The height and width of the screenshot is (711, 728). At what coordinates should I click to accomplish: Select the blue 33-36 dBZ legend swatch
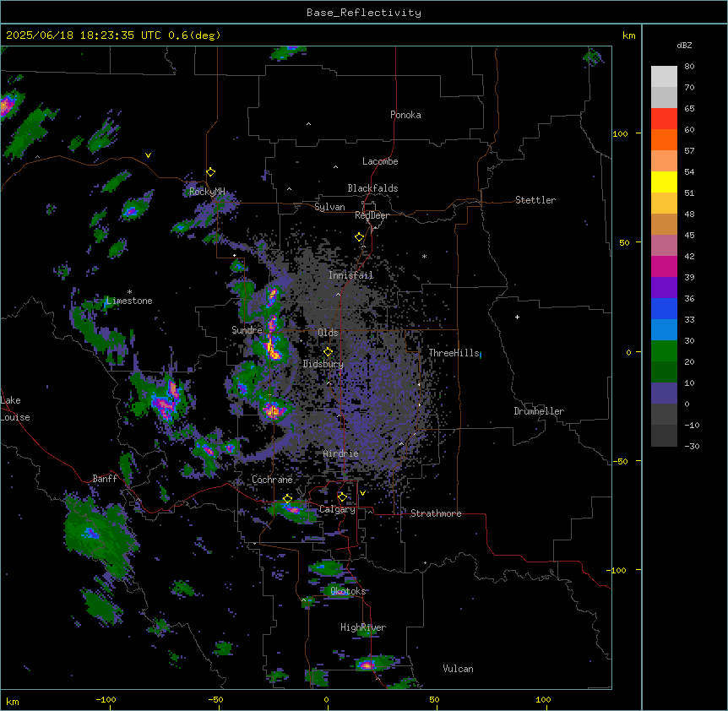(x=664, y=308)
